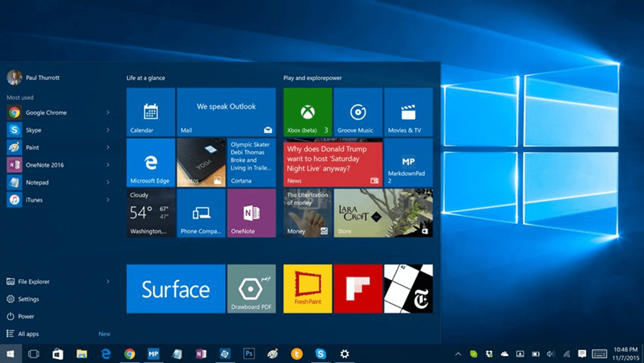
Task: Launch the Fresh Paint tile
Action: tap(308, 289)
